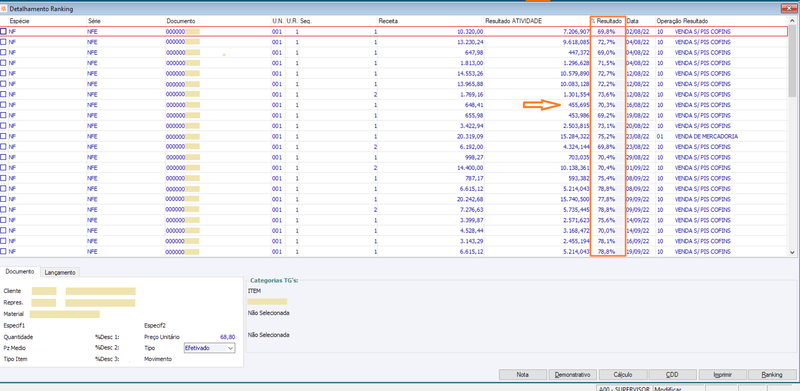800x391 pixels.
Task: Click the resultado value 7.206,907
Action: click(577, 32)
